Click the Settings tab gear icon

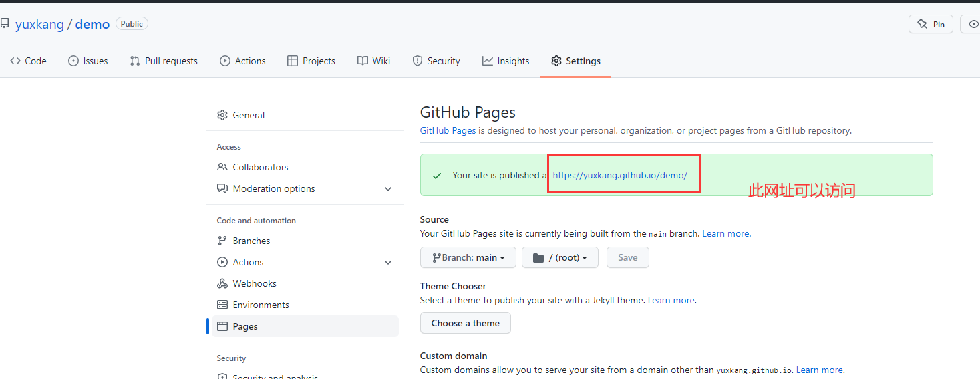tap(556, 61)
